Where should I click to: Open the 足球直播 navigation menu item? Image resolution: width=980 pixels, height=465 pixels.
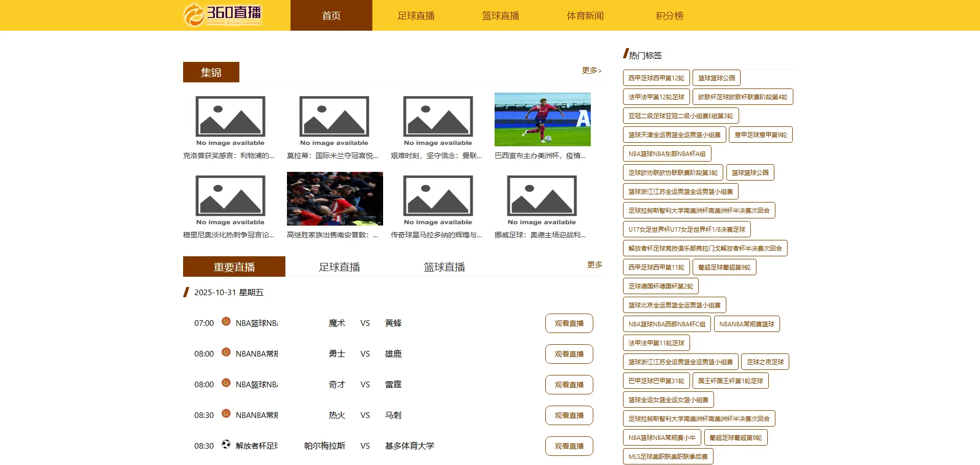coord(416,16)
